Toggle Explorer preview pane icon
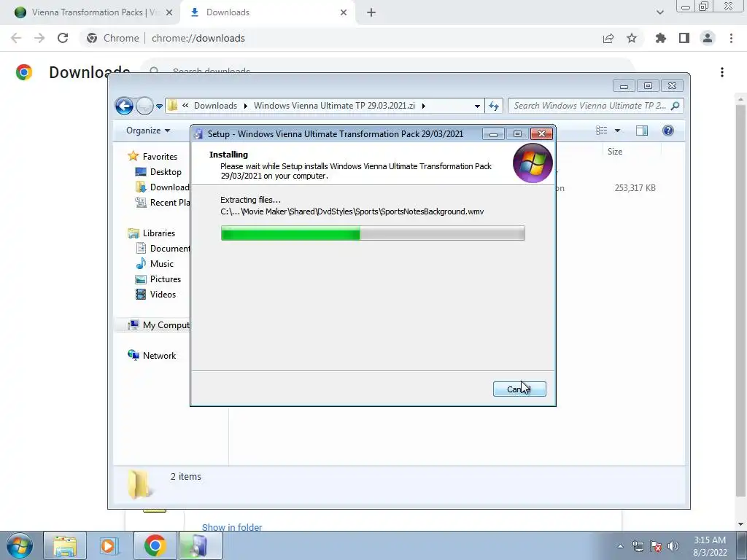This screenshot has width=747, height=560. [x=642, y=131]
